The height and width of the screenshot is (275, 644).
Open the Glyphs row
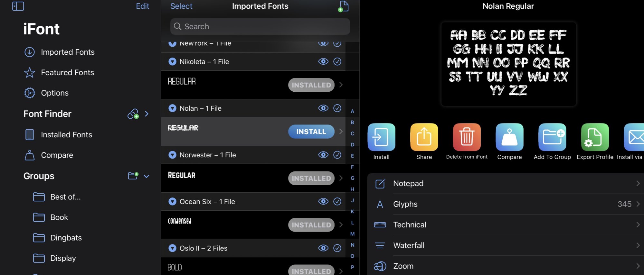[x=506, y=204]
